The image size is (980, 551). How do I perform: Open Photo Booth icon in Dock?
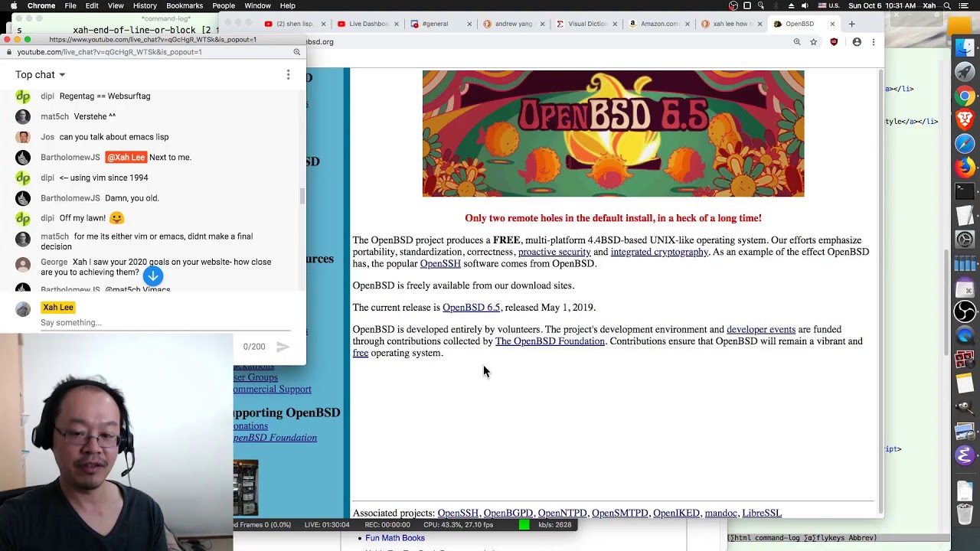(965, 359)
